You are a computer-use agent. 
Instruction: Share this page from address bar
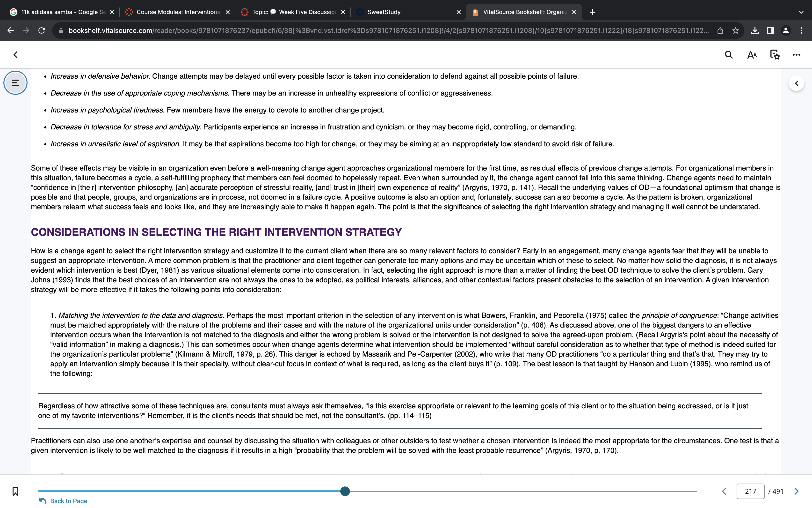coord(720,30)
